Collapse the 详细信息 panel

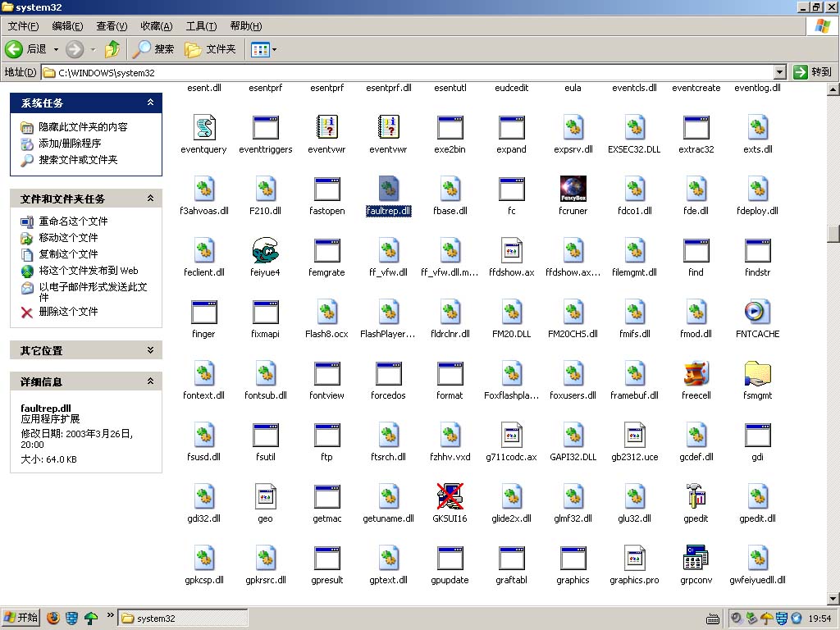point(150,381)
